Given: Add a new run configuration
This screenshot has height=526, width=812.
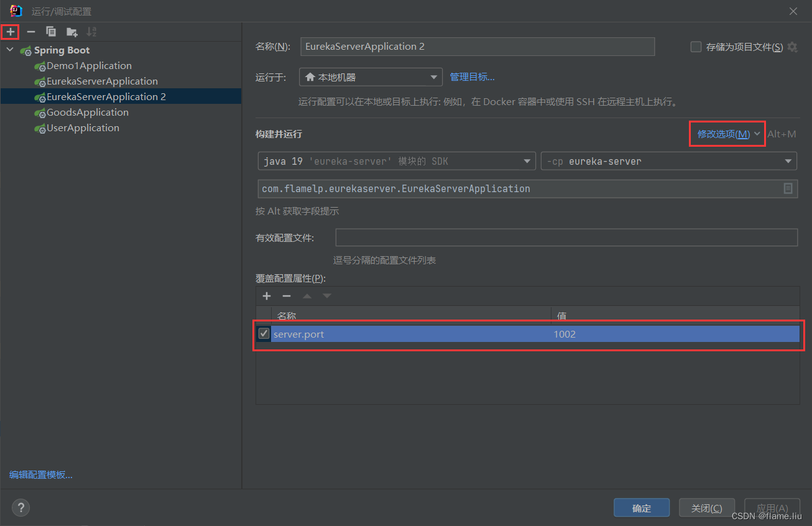Looking at the screenshot, I should click(10, 31).
